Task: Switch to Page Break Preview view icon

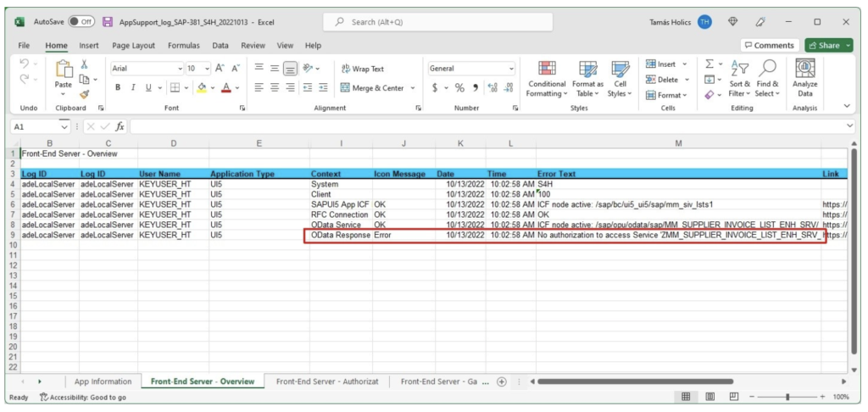Action: pos(735,397)
